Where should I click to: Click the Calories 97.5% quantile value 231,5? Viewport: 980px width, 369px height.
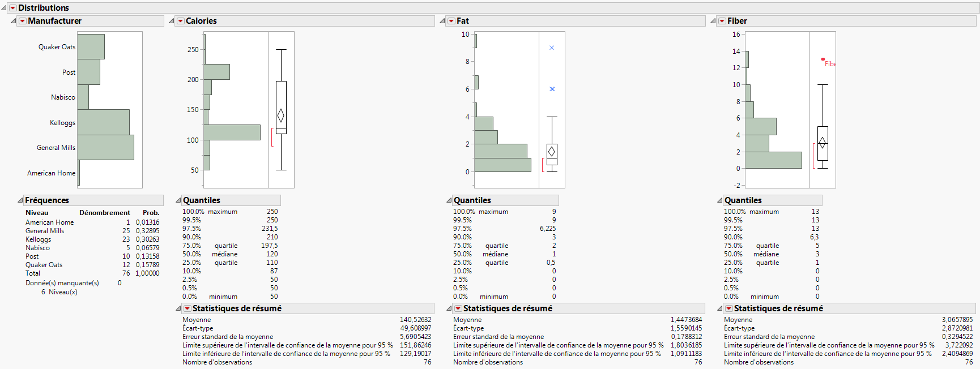coord(270,229)
